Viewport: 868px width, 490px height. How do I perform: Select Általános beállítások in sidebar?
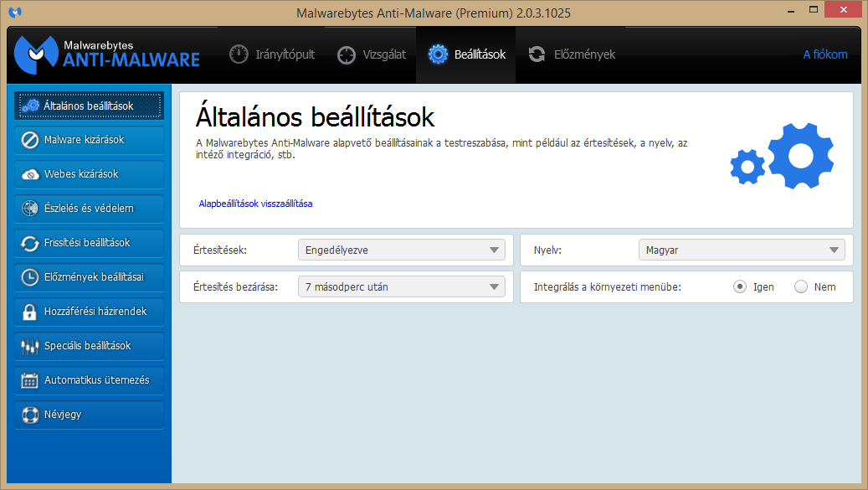click(x=89, y=106)
